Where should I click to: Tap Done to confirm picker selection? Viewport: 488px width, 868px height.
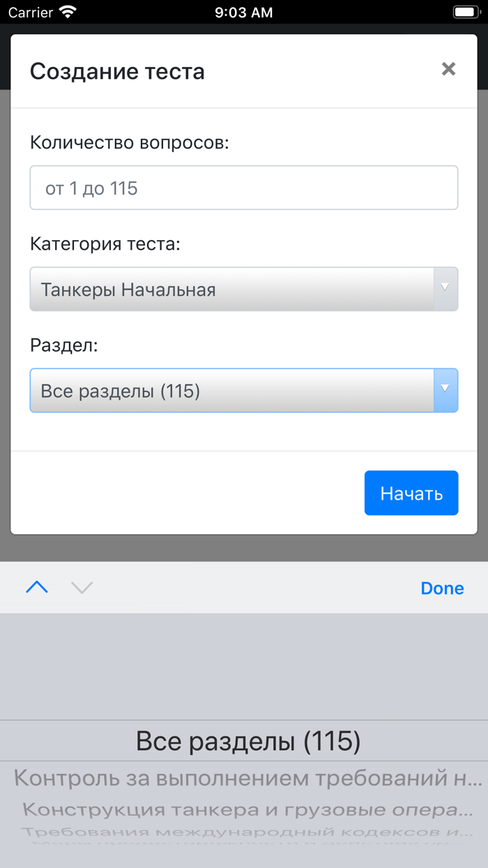point(442,588)
